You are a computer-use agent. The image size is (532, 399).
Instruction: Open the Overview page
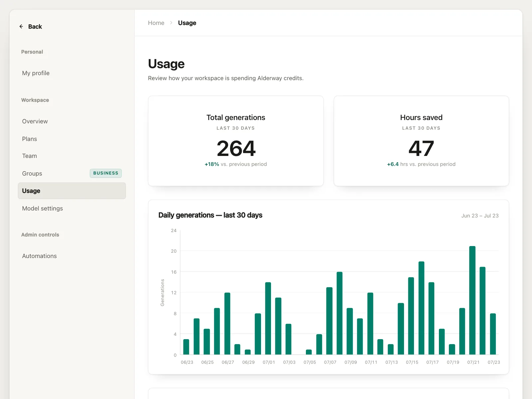[x=72, y=121]
